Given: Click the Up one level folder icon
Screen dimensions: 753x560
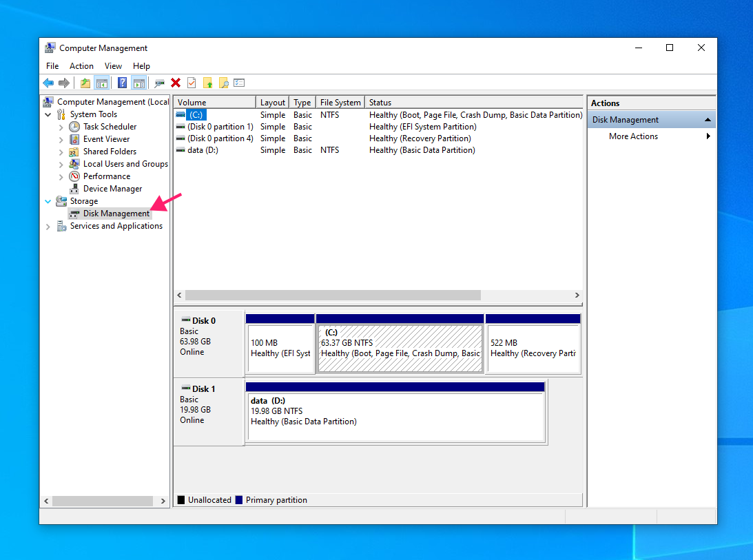Looking at the screenshot, I should (x=85, y=83).
